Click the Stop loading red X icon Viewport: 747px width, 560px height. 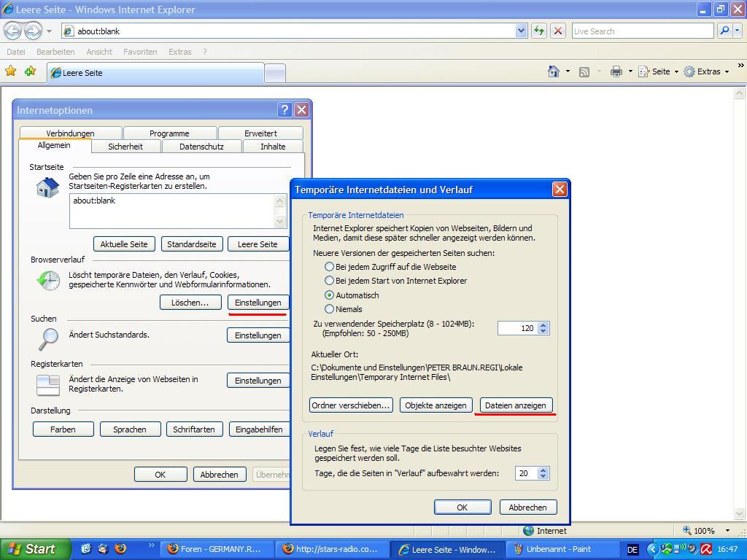point(558,31)
